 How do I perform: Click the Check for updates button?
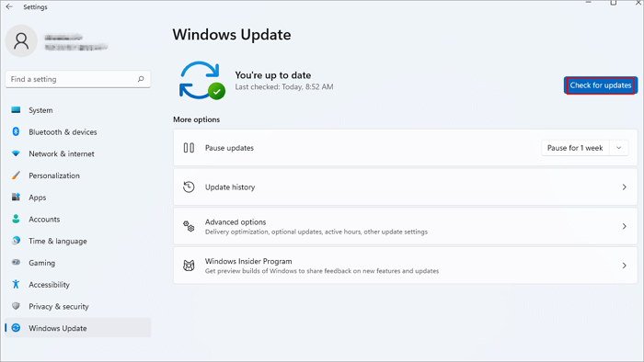tap(601, 85)
